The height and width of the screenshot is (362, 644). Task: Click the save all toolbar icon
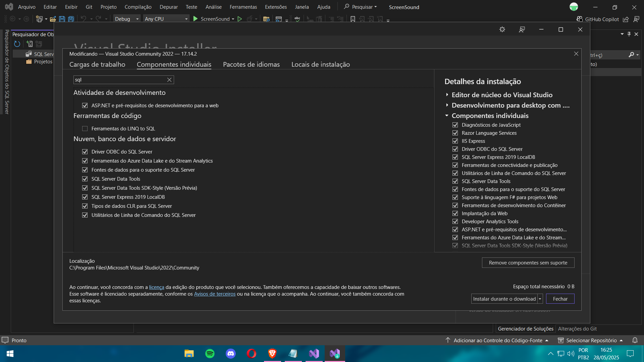71,19
